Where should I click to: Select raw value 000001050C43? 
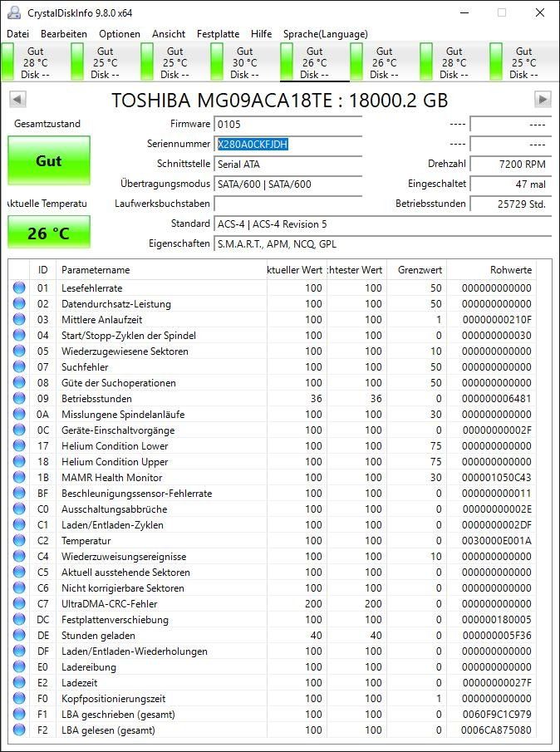click(x=497, y=478)
